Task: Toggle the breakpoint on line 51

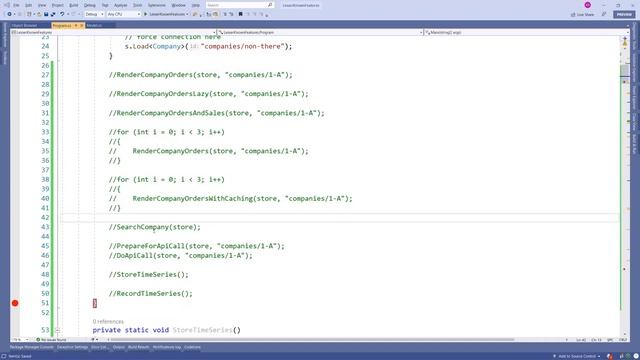Action: [15, 303]
